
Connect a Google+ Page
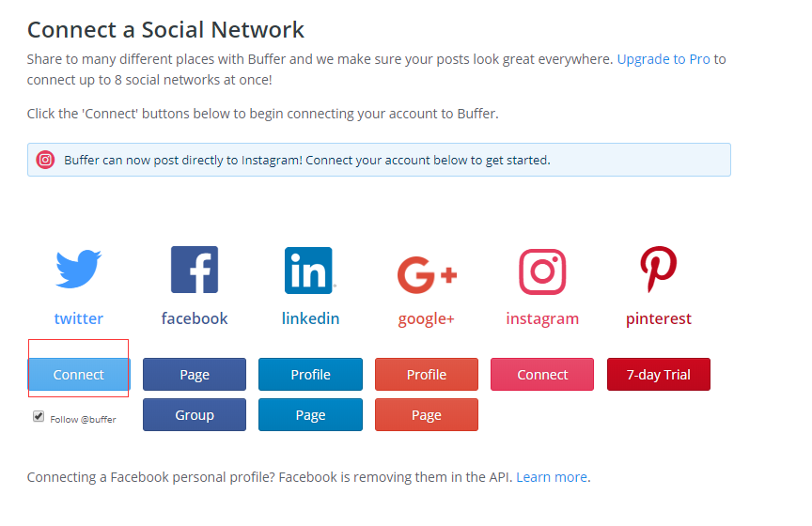click(427, 414)
